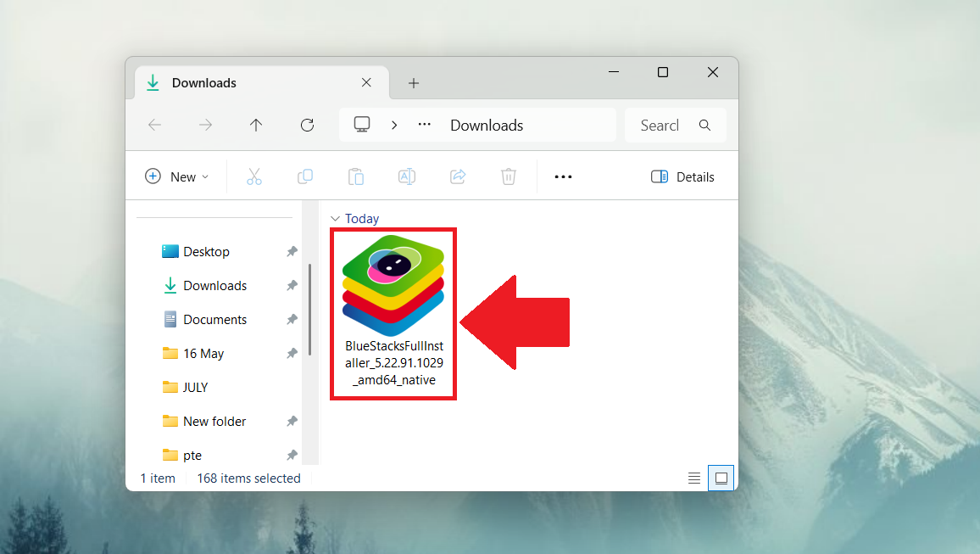Open the 16 May folder

(203, 354)
